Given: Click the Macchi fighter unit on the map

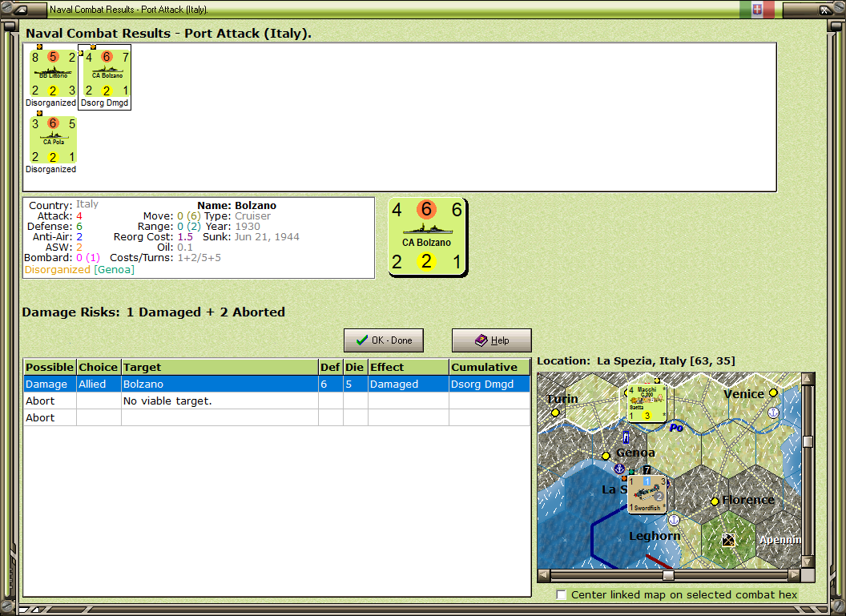Looking at the screenshot, I should (647, 404).
